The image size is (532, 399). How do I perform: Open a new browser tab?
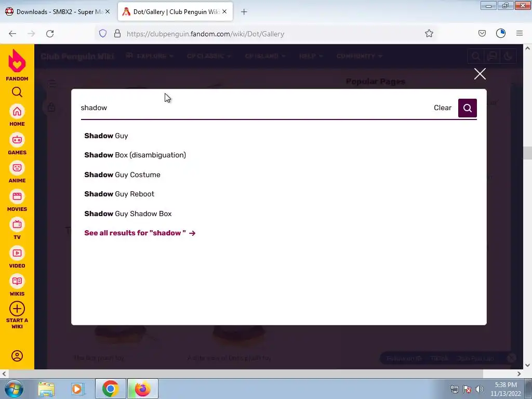click(x=244, y=12)
